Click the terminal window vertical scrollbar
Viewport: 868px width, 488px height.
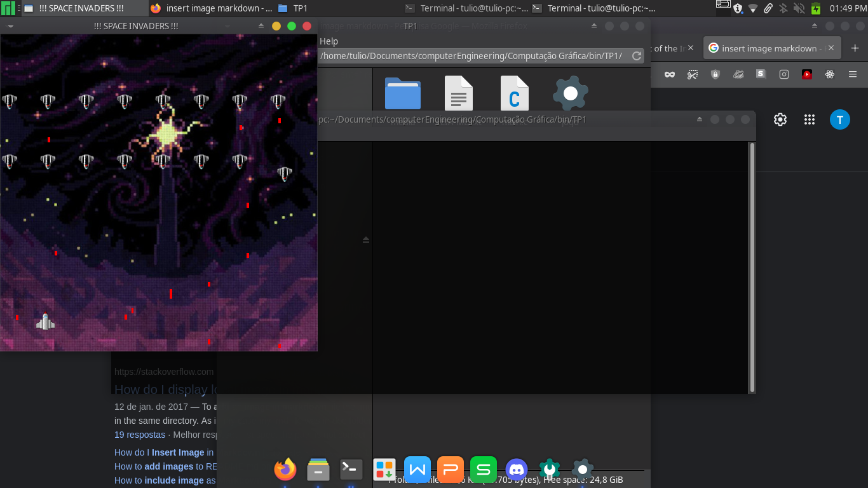[752, 267]
